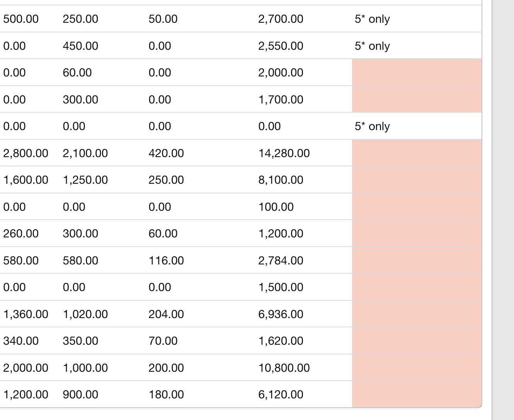Select the cell showing 6,936.00
Viewport: 514px width, 420px height.
click(281, 314)
